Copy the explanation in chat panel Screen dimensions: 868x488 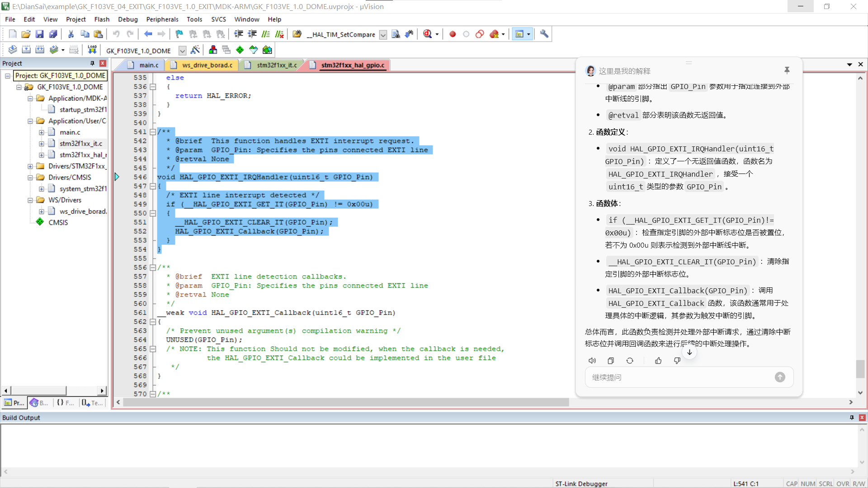[611, 361]
